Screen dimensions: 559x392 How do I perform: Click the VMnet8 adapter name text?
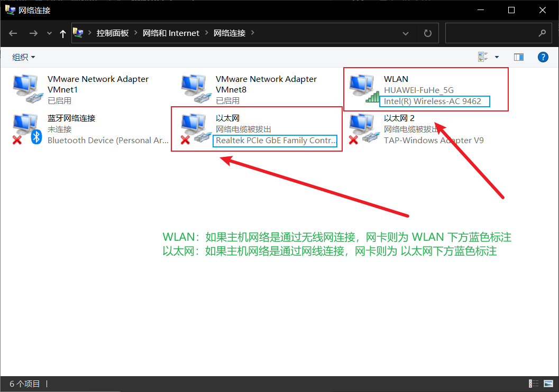tap(266, 85)
